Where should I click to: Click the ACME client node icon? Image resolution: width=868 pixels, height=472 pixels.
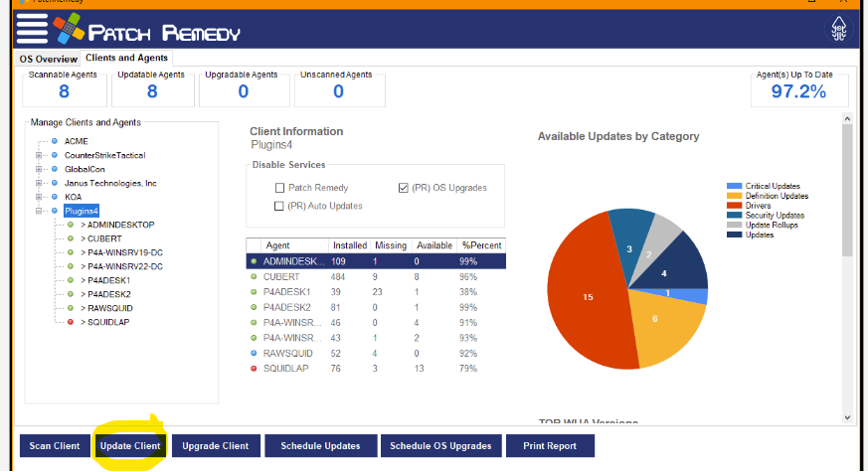55,141
